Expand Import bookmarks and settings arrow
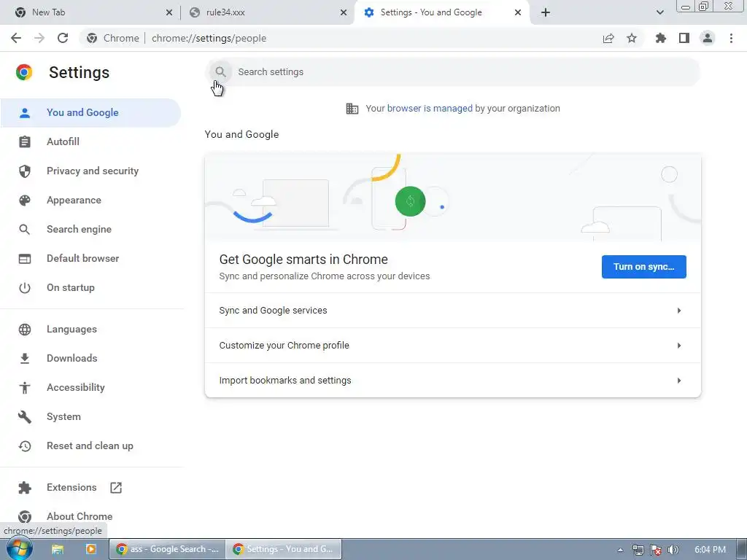The height and width of the screenshot is (560, 747). tap(679, 381)
